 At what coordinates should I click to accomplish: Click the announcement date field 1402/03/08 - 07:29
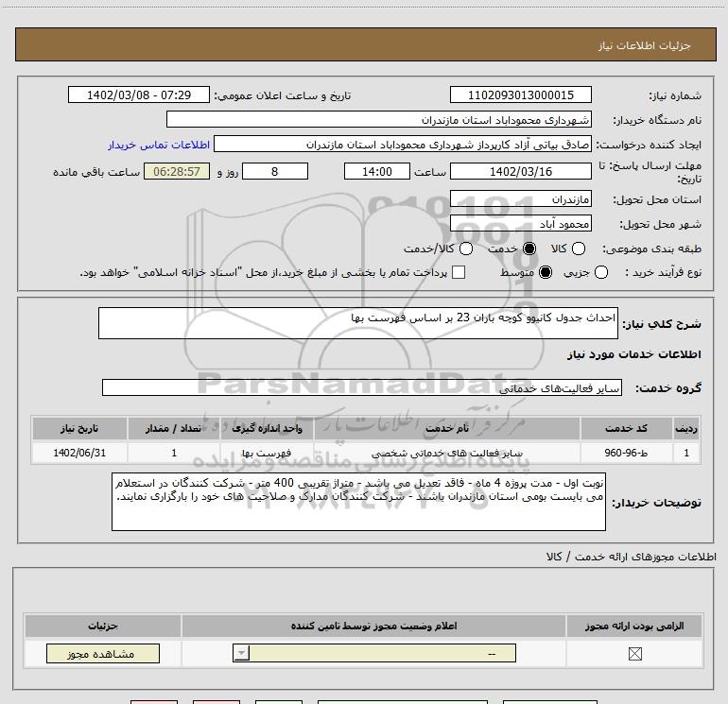click(x=139, y=94)
